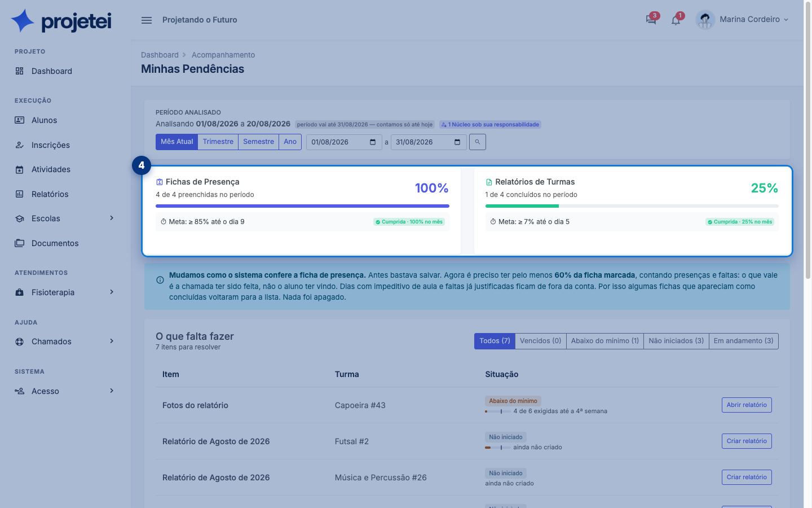Open the notifications bell icon
Screen dimensions: 812x508
coord(676,20)
